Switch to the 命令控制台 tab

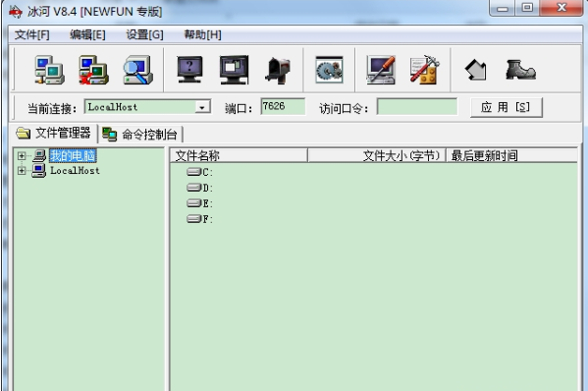pos(141,134)
